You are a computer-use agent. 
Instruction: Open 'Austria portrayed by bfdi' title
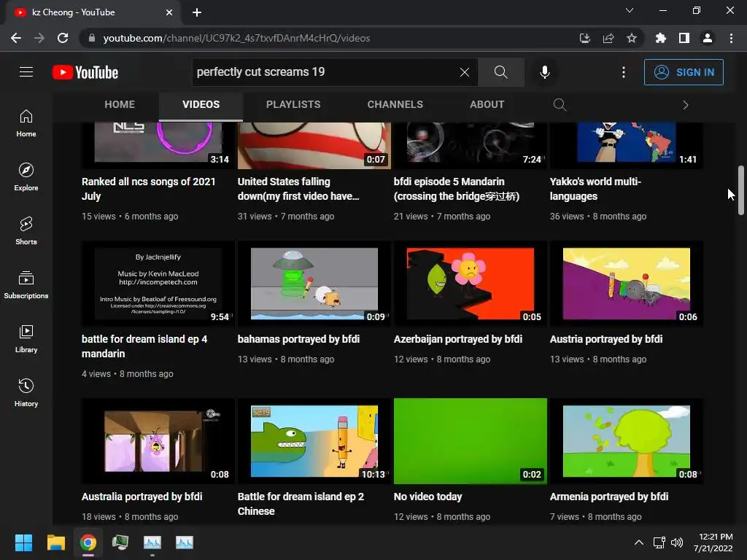pos(606,339)
